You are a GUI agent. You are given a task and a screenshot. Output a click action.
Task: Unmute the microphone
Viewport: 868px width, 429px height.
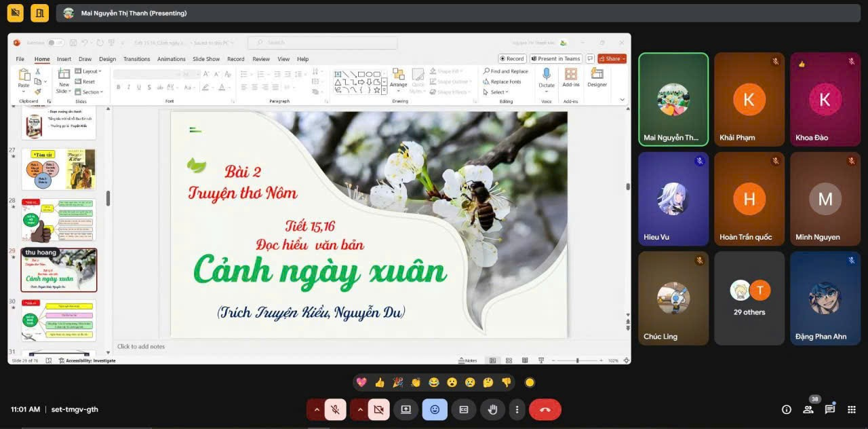click(x=335, y=409)
